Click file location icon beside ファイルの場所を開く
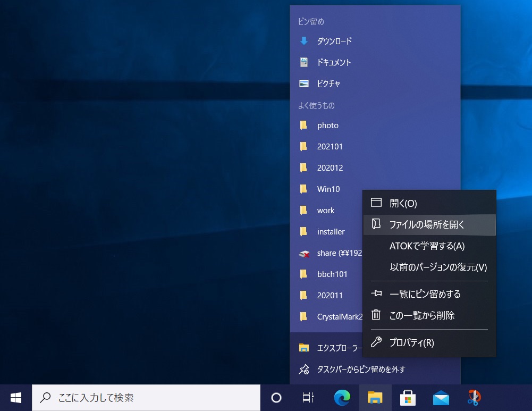The width and height of the screenshot is (532, 411). (376, 224)
